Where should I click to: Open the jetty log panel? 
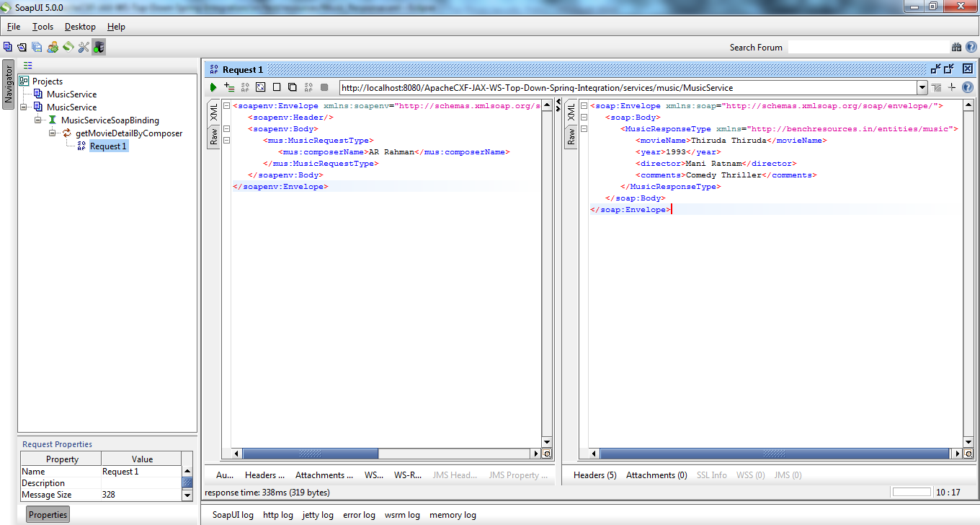(x=317, y=514)
